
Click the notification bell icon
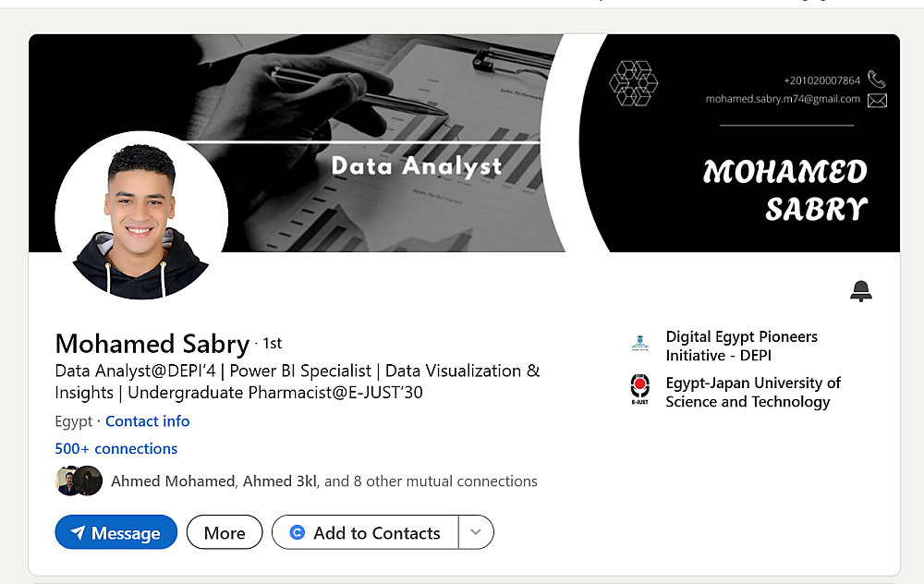[x=860, y=291]
